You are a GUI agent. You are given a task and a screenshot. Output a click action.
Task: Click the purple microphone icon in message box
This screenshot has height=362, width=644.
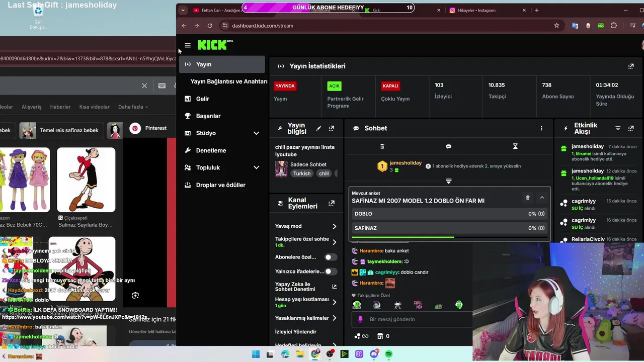[360, 319]
